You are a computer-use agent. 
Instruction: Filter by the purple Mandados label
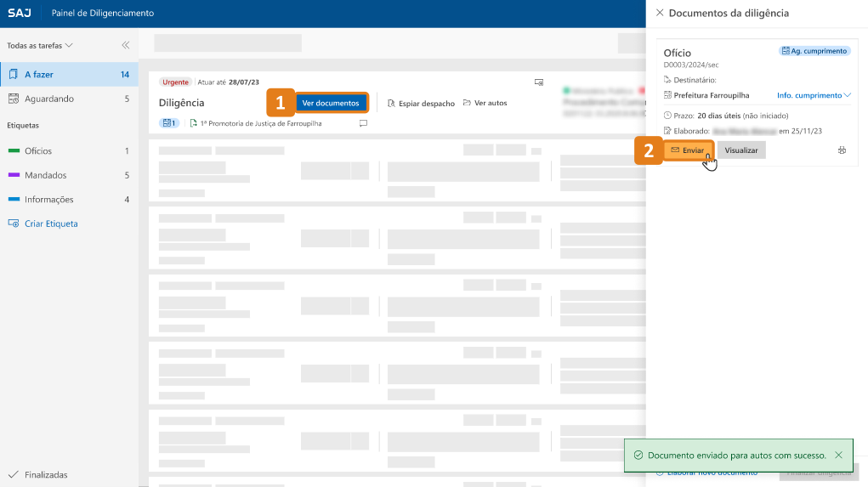(x=45, y=175)
